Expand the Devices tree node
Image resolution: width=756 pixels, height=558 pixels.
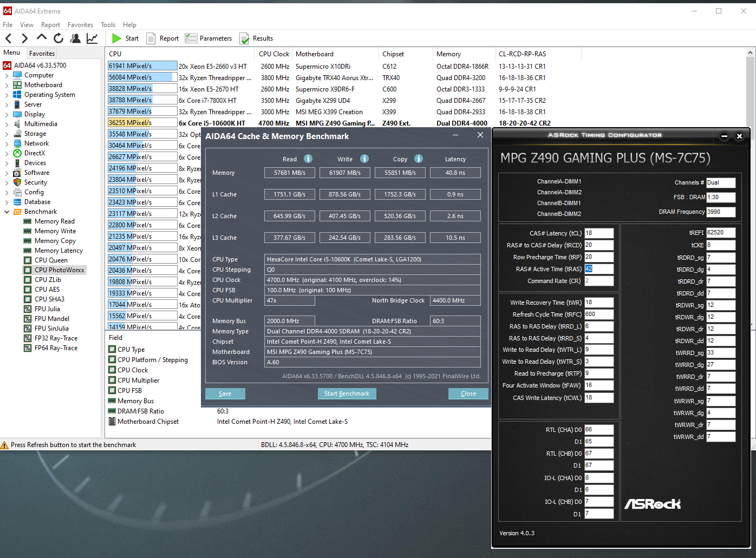pos(6,163)
